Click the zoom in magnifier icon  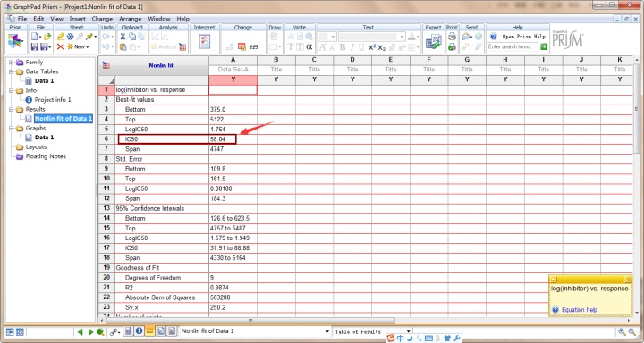(623, 332)
